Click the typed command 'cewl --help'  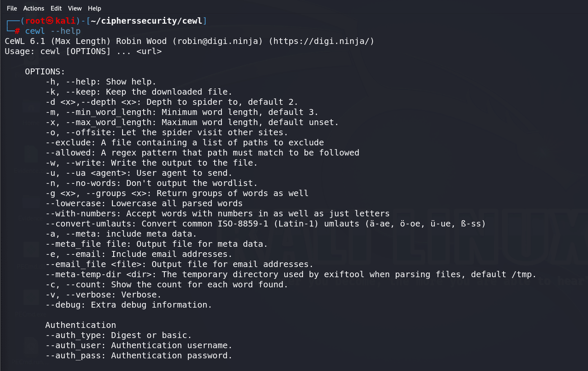53,31
